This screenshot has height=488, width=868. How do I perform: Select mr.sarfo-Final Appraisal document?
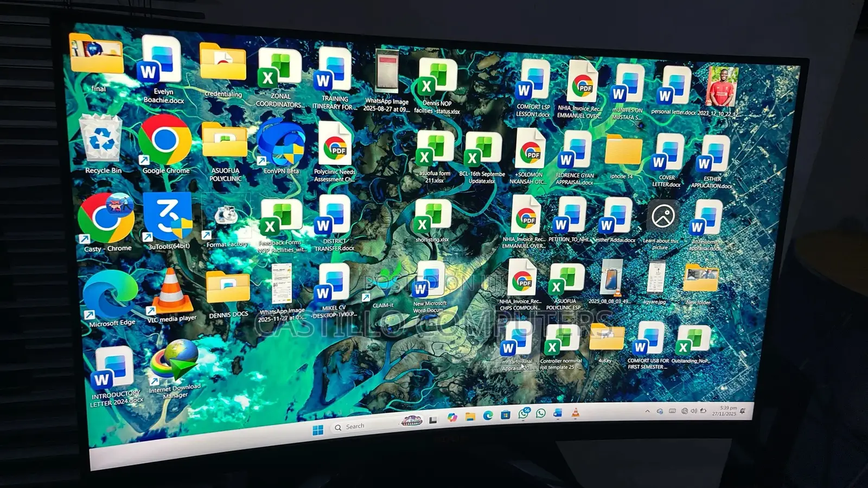pyautogui.click(x=516, y=346)
